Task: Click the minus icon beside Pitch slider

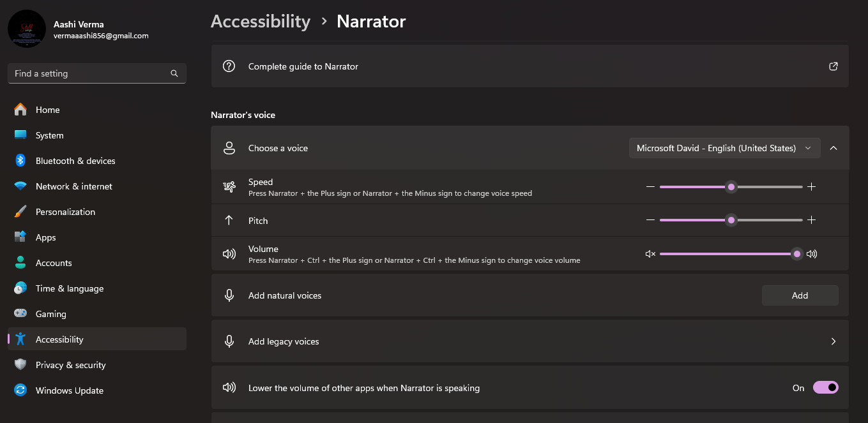Action: coord(650,220)
